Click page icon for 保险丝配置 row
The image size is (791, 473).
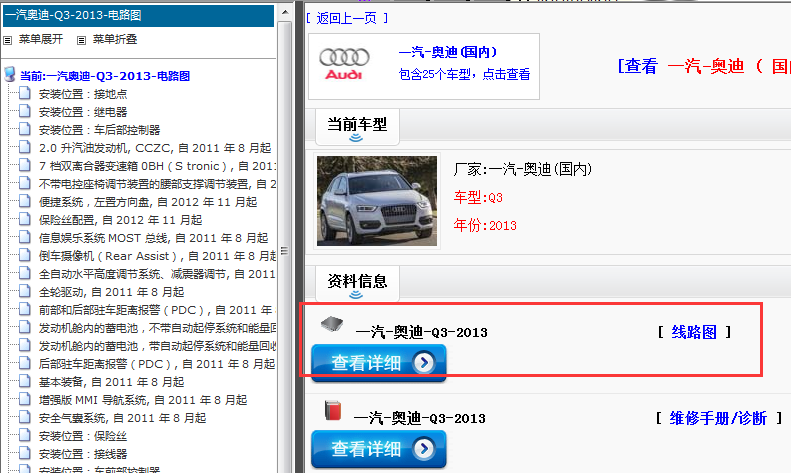[x=25, y=219]
